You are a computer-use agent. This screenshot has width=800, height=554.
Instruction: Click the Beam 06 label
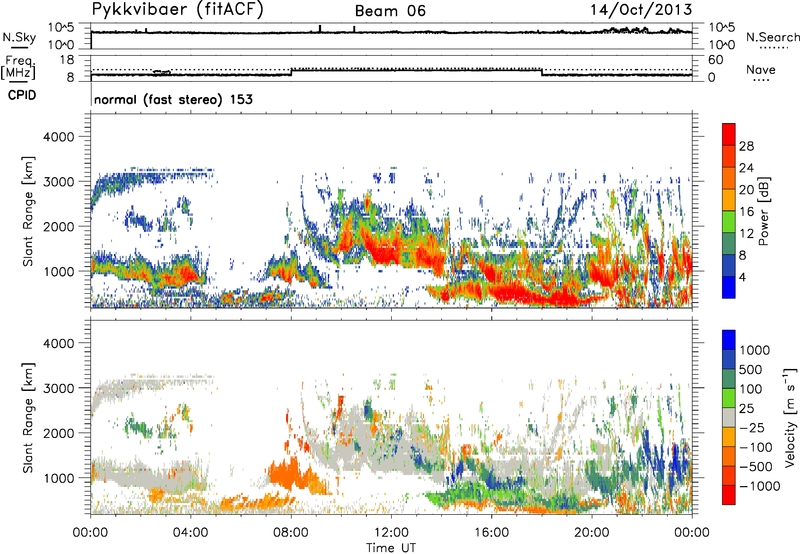pos(390,11)
